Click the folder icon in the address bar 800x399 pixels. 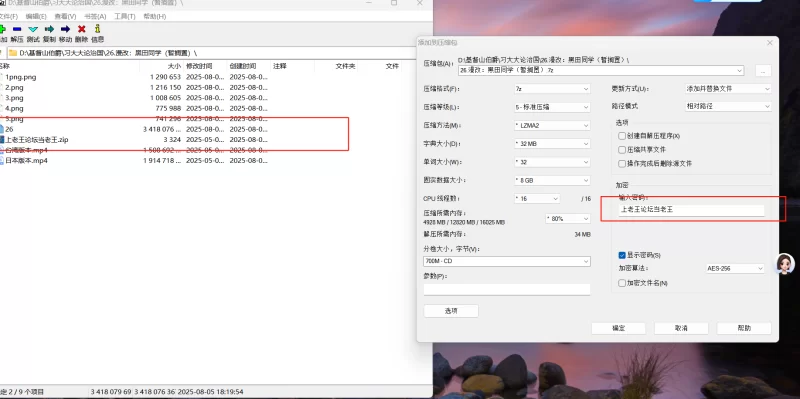(x=13, y=53)
